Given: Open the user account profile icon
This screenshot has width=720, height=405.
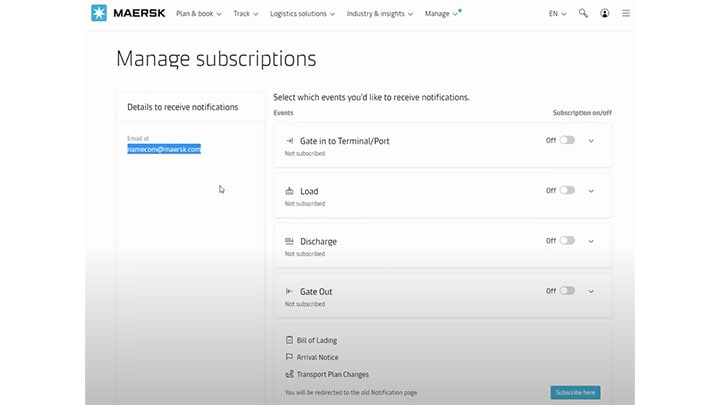Looking at the screenshot, I should (605, 14).
